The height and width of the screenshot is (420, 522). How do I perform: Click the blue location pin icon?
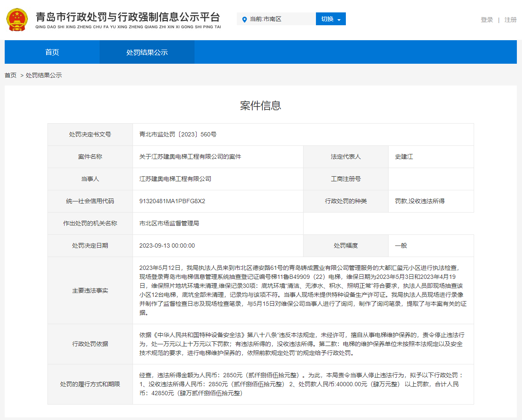pyautogui.click(x=245, y=19)
